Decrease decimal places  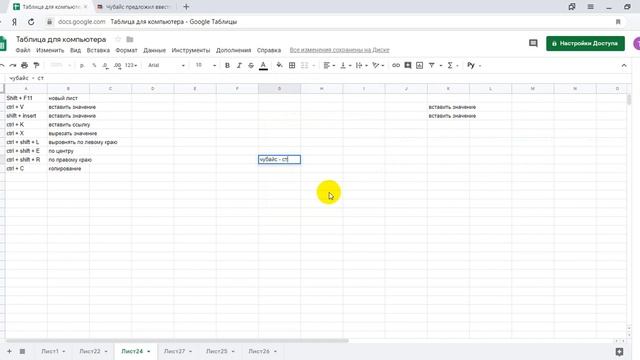click(x=105, y=65)
